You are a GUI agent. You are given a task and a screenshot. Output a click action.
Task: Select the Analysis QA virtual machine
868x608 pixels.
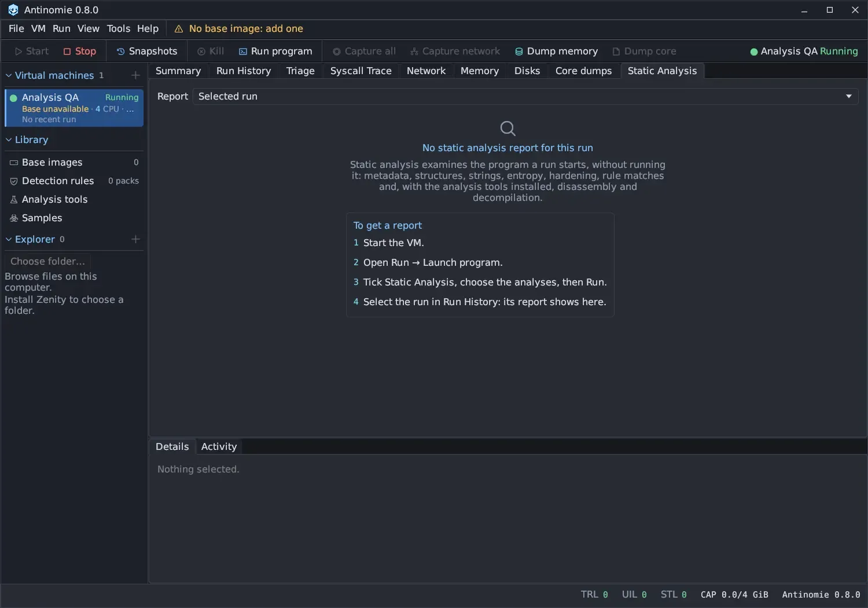(x=74, y=108)
